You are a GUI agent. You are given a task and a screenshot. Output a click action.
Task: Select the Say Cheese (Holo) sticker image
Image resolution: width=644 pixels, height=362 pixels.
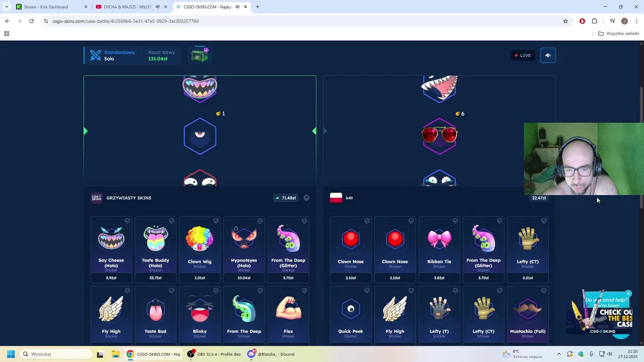coord(111,239)
